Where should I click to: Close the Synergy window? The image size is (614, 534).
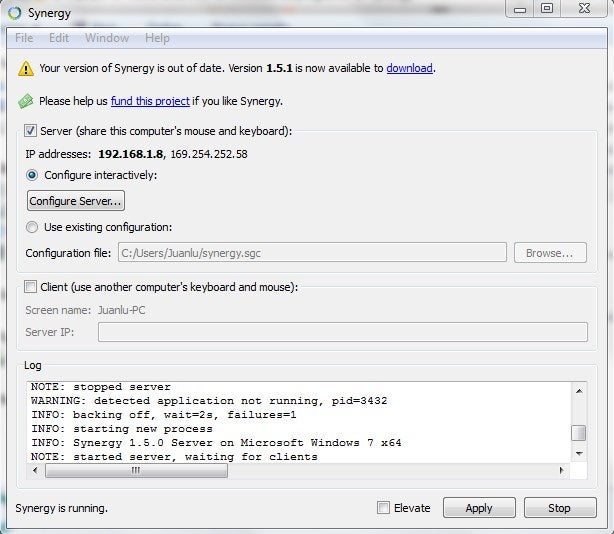click(x=584, y=9)
